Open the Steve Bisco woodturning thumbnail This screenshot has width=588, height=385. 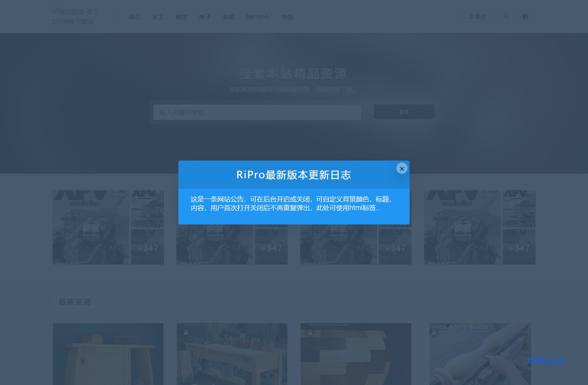click(x=480, y=354)
